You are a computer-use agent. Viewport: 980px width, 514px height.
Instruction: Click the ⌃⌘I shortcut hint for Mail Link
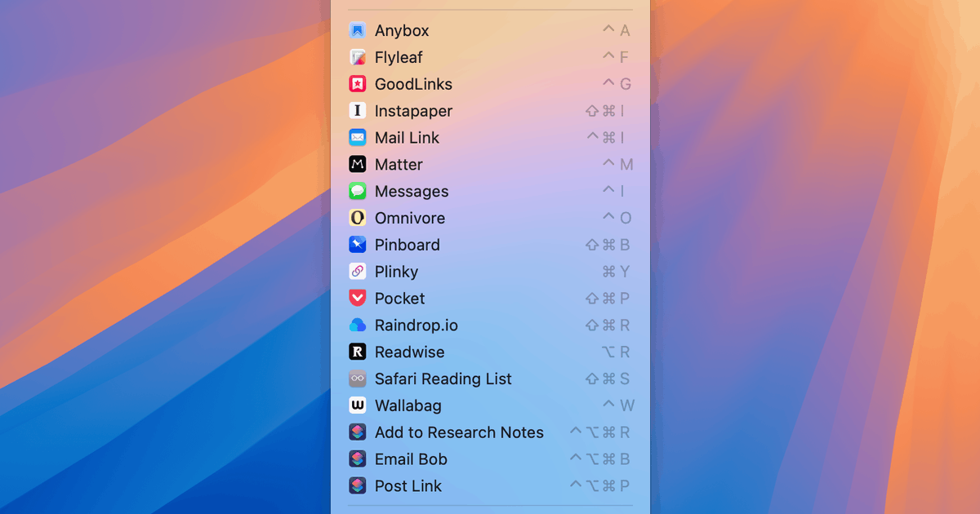605,138
